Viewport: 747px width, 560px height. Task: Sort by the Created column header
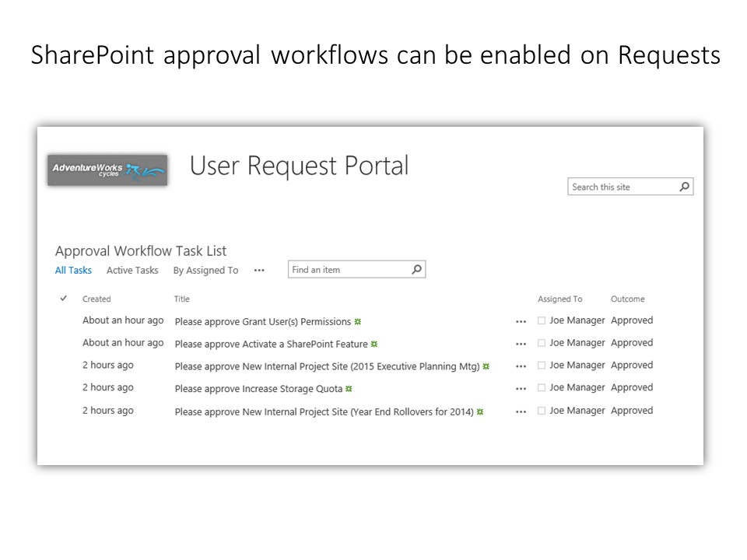(96, 299)
